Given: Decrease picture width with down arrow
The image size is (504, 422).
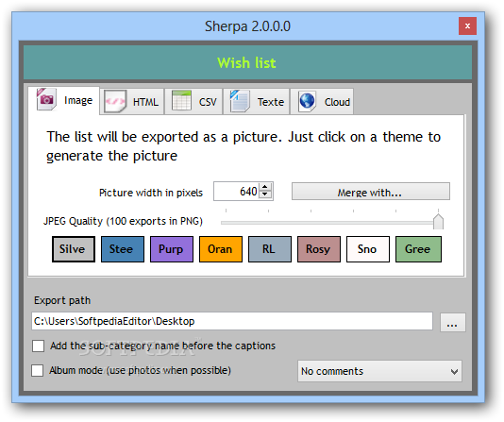Looking at the screenshot, I should [265, 194].
